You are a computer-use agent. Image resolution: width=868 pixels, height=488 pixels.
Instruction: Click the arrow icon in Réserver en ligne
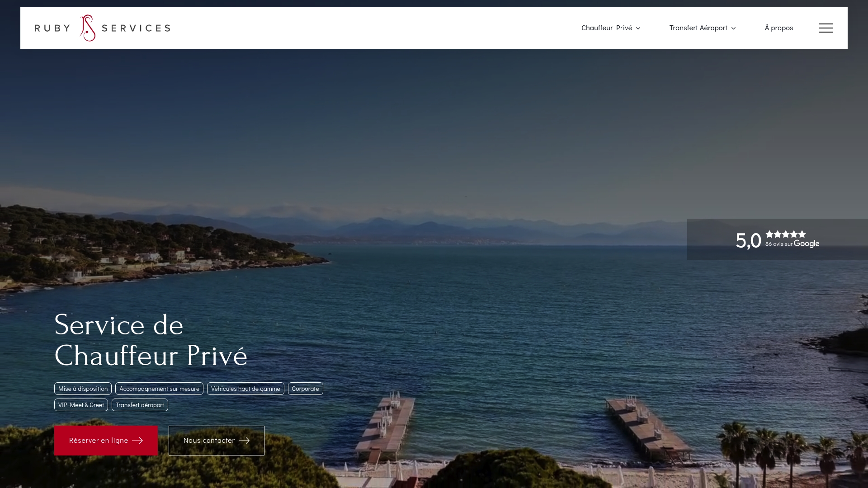point(137,441)
